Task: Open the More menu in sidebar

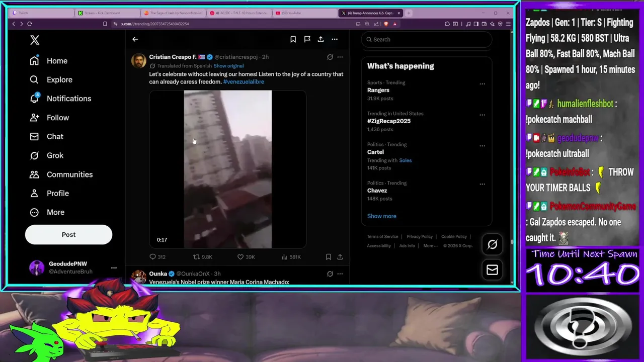Action: click(47, 212)
